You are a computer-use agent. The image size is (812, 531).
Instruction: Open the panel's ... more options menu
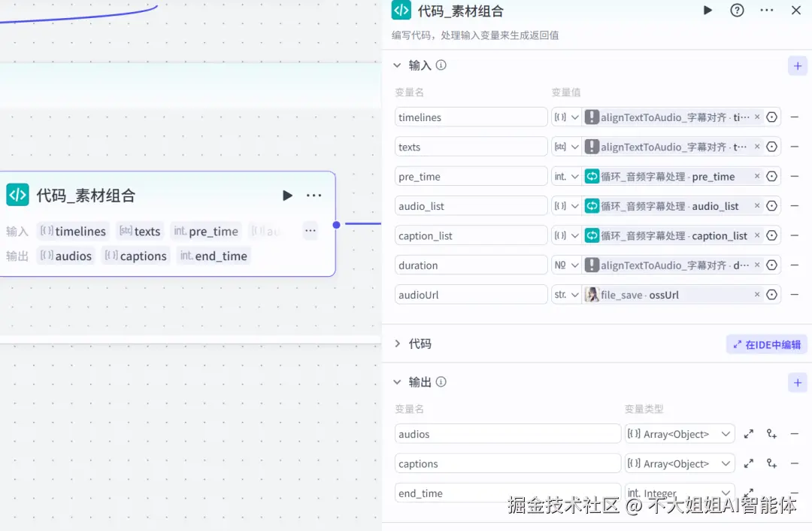tap(765, 11)
